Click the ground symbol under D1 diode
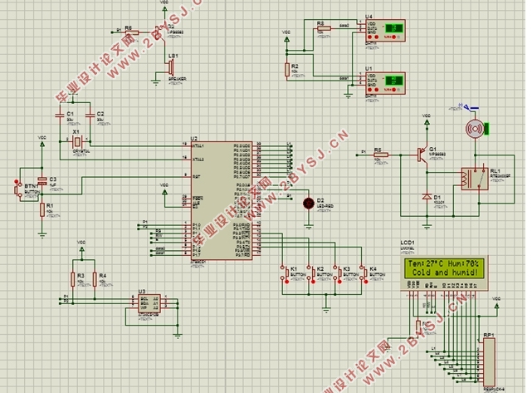 427,226
